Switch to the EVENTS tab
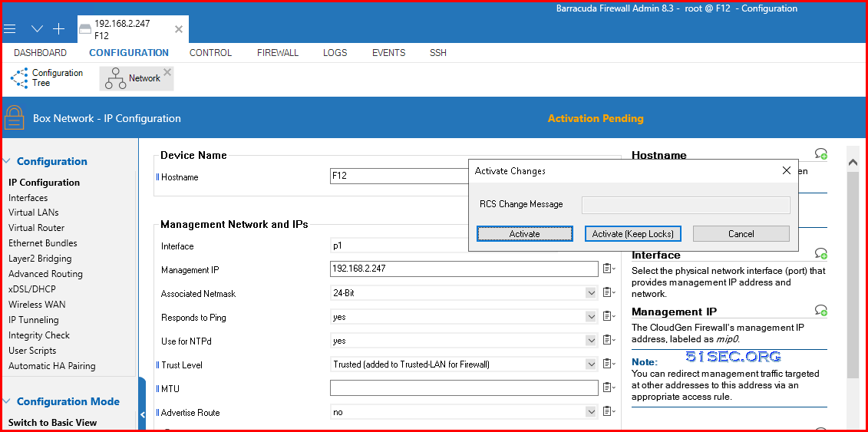This screenshot has width=868, height=432. (x=388, y=52)
